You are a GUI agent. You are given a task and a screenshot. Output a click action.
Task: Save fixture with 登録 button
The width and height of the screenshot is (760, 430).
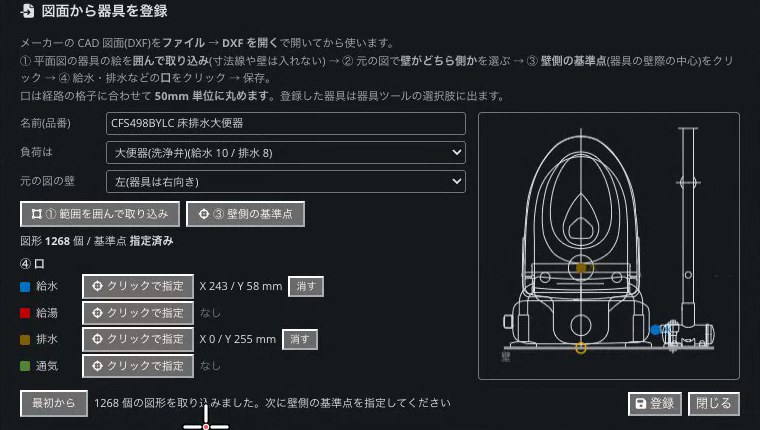coord(655,404)
